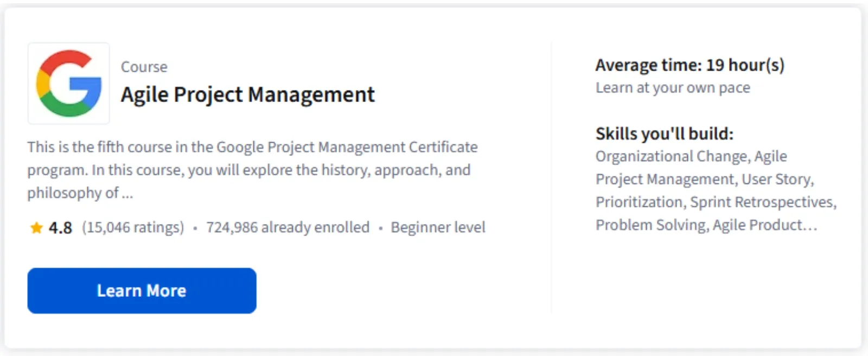The image size is (868, 356).
Task: Click the 'Course' label above the title
Action: (x=144, y=67)
